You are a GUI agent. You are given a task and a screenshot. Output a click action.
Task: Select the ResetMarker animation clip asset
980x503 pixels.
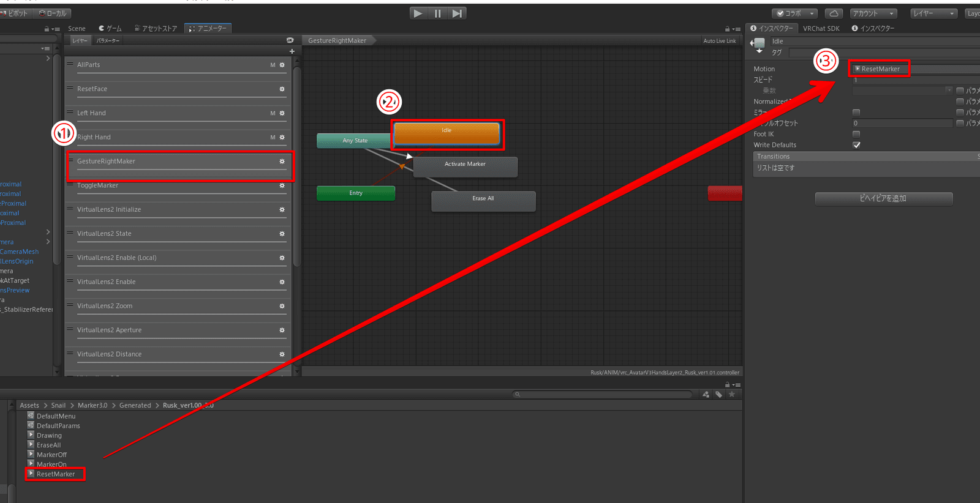coord(55,474)
